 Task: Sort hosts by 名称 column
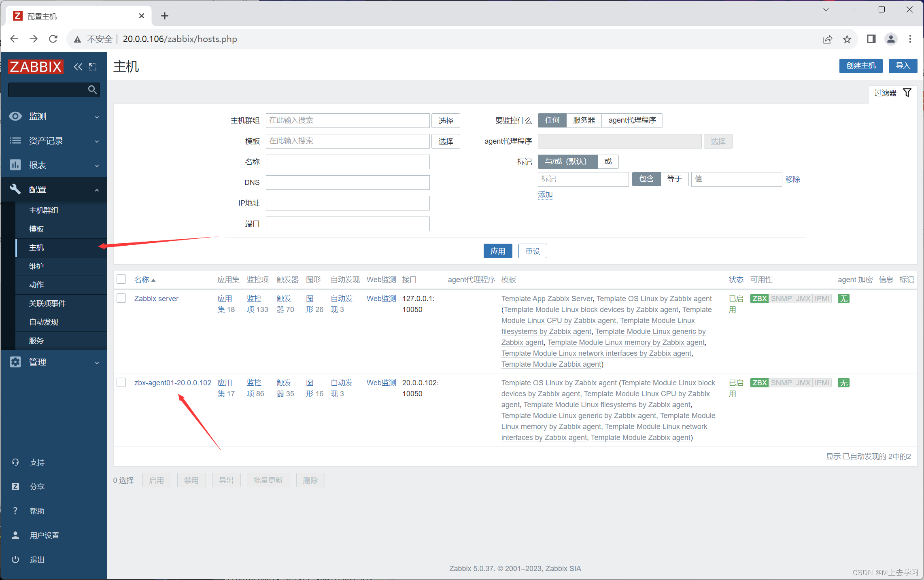(144, 280)
